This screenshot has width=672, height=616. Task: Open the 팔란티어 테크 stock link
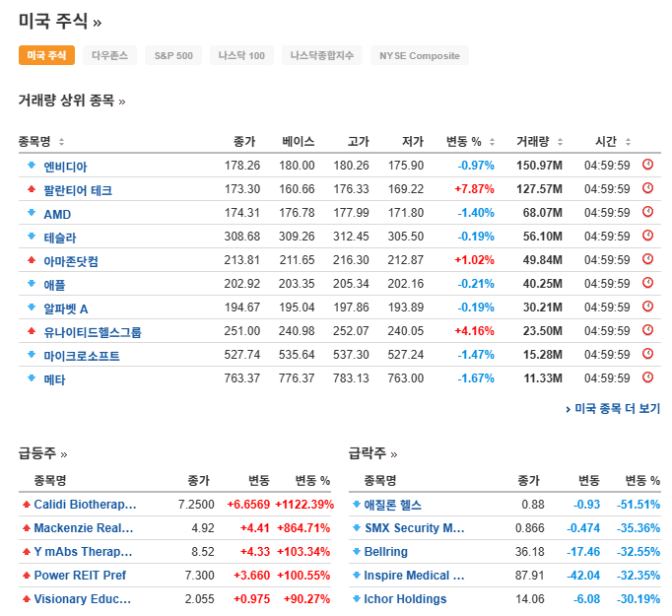pyautogui.click(x=78, y=190)
